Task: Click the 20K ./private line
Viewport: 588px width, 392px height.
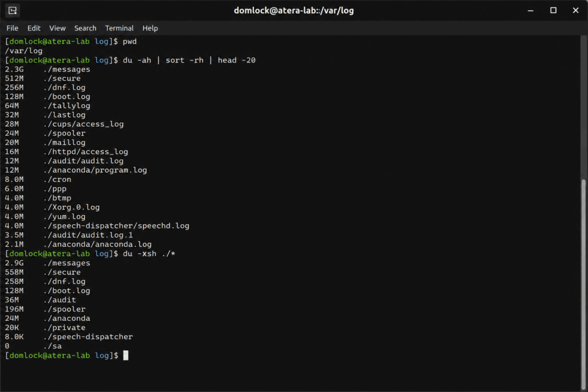Action: pyautogui.click(x=45, y=328)
